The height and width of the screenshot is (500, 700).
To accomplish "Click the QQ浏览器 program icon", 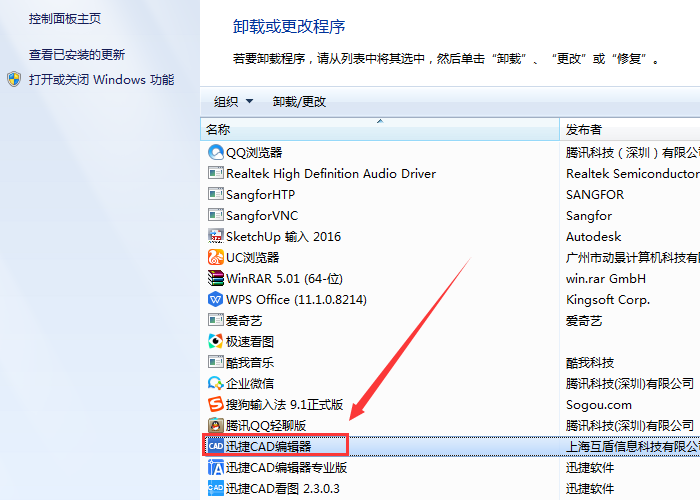I will (x=216, y=153).
